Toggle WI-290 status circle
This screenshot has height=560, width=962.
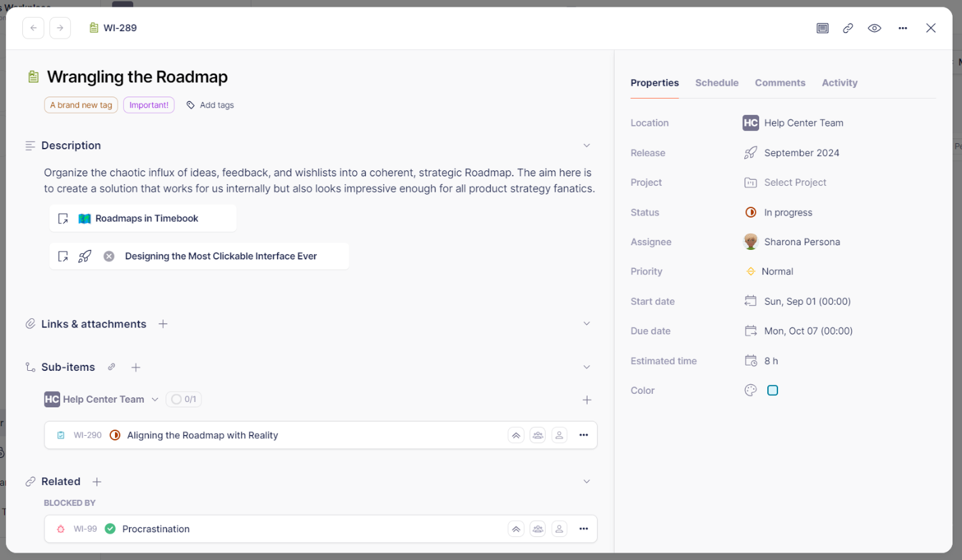coord(115,435)
